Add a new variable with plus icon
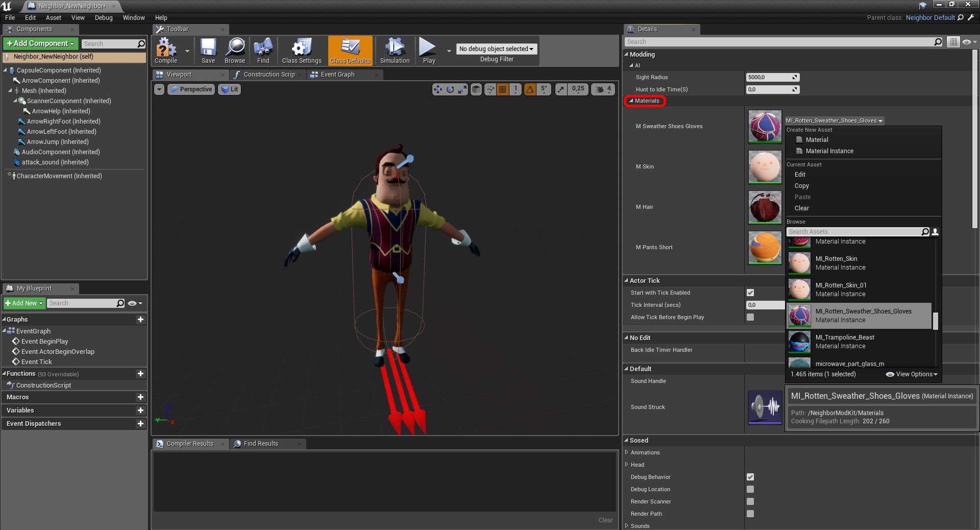The width and height of the screenshot is (980, 530). (x=140, y=410)
